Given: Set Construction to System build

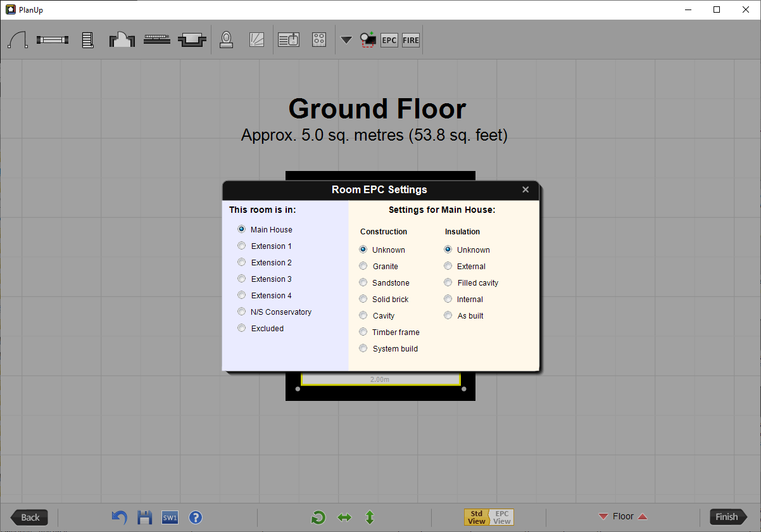Looking at the screenshot, I should coord(363,348).
